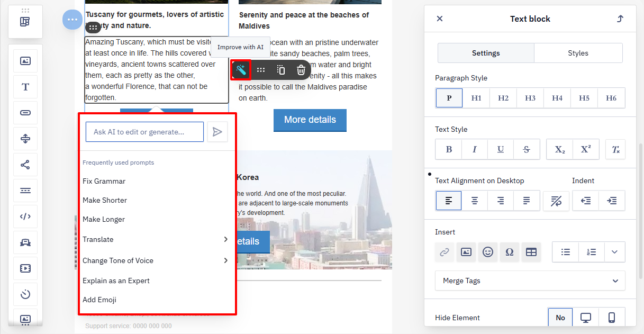This screenshot has height=334, width=644.
Task: Toggle Superscript text style
Action: pos(586,149)
